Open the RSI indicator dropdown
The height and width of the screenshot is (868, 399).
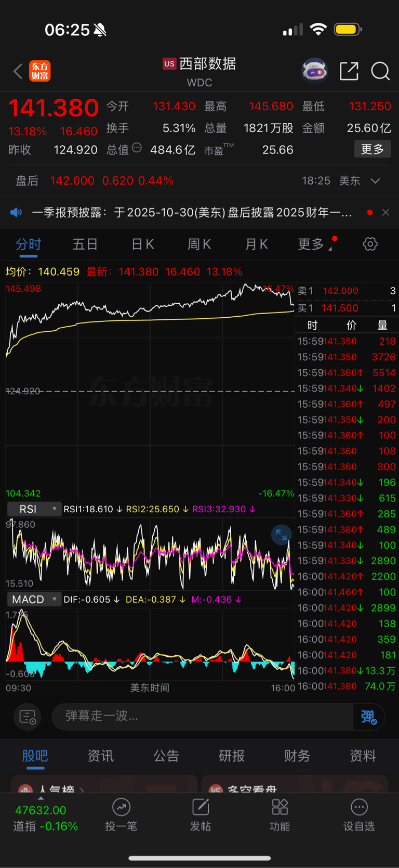34,509
